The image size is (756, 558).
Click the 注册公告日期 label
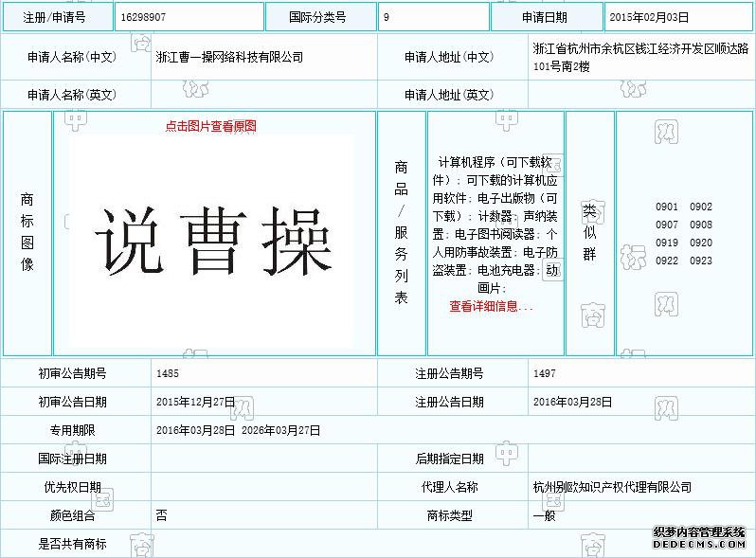pos(449,402)
